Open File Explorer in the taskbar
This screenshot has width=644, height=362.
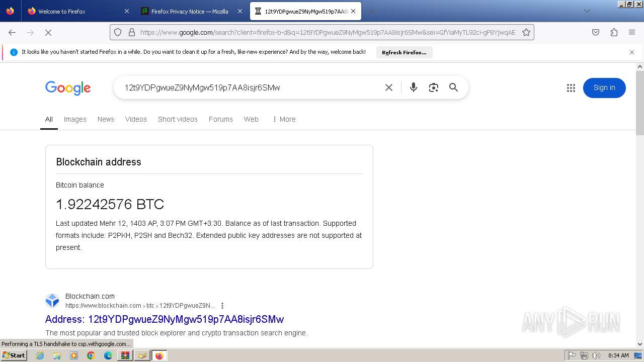pos(57,355)
